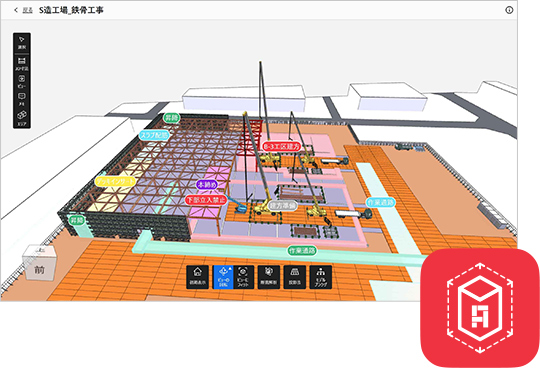The width and height of the screenshot is (540, 368).
Task: Open the model browsing hierarchy button
Action: 321,277
